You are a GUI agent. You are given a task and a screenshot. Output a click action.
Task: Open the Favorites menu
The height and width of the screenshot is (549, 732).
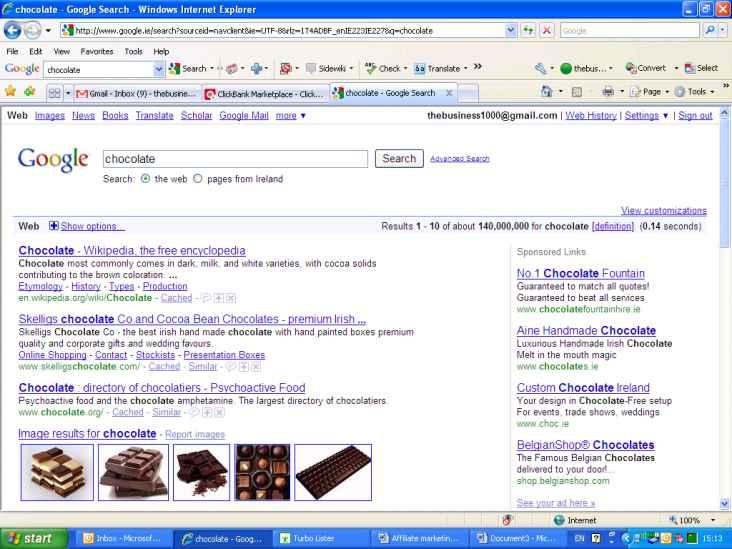(97, 51)
